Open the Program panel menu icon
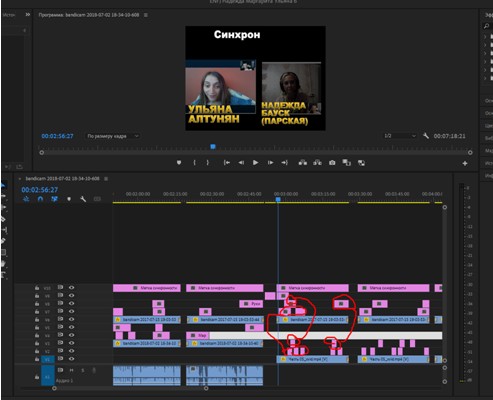 pyautogui.click(x=146, y=15)
